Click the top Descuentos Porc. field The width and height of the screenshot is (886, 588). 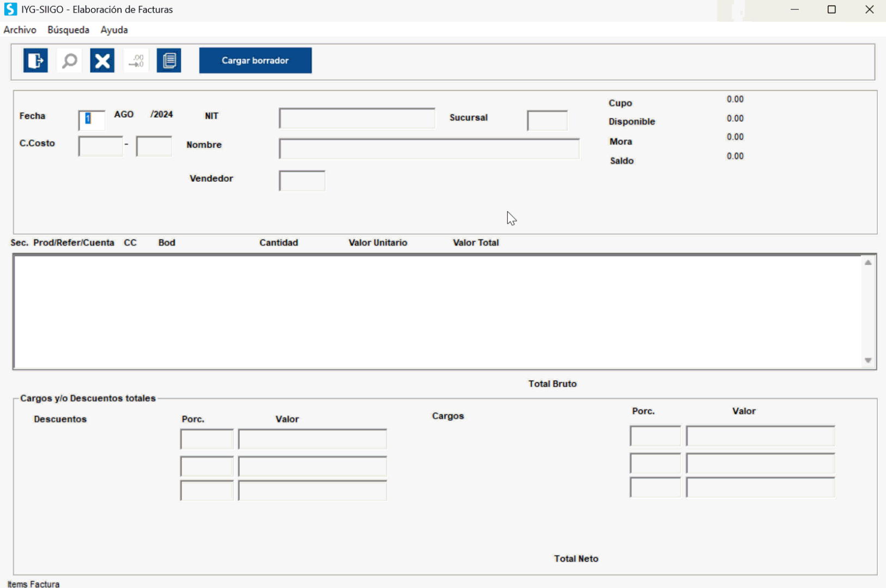tap(207, 439)
